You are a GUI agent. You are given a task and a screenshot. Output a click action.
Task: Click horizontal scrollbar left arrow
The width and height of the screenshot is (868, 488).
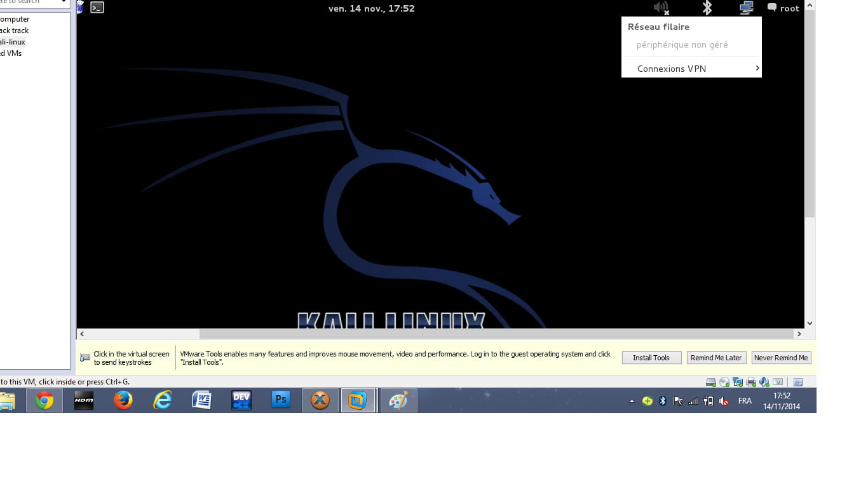(82, 334)
